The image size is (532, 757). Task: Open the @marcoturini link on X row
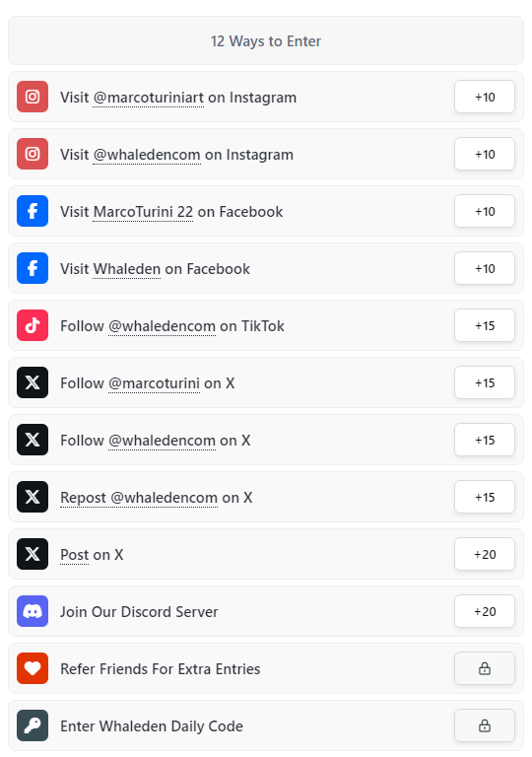tap(154, 383)
